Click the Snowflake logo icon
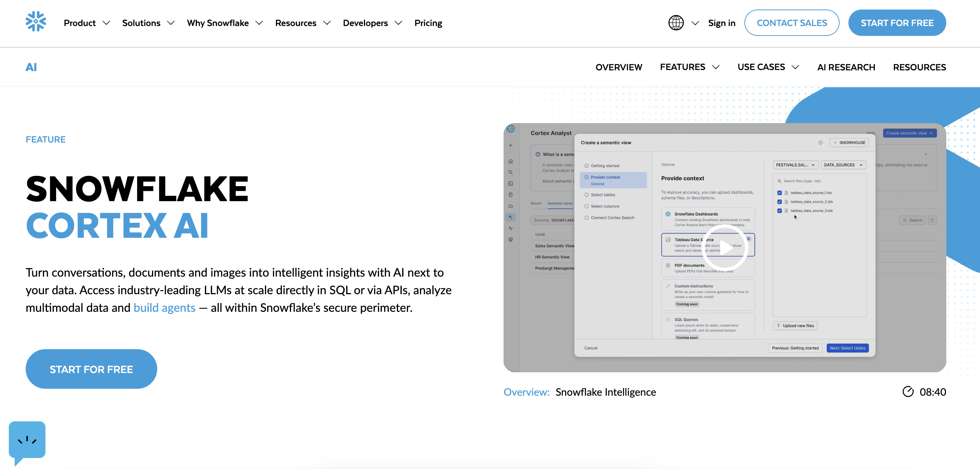The image size is (980, 469). 36,22
